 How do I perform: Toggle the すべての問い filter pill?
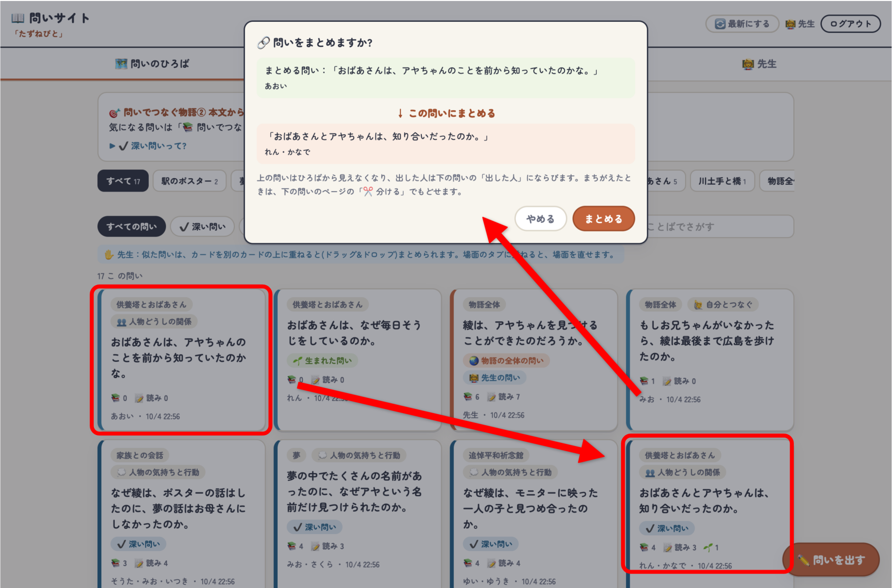click(x=132, y=227)
